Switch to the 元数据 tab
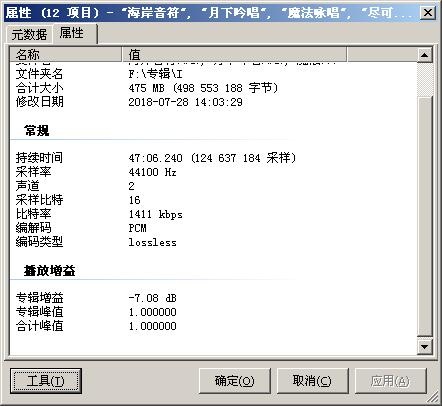Viewport: 442px width, 406px height. (x=29, y=34)
